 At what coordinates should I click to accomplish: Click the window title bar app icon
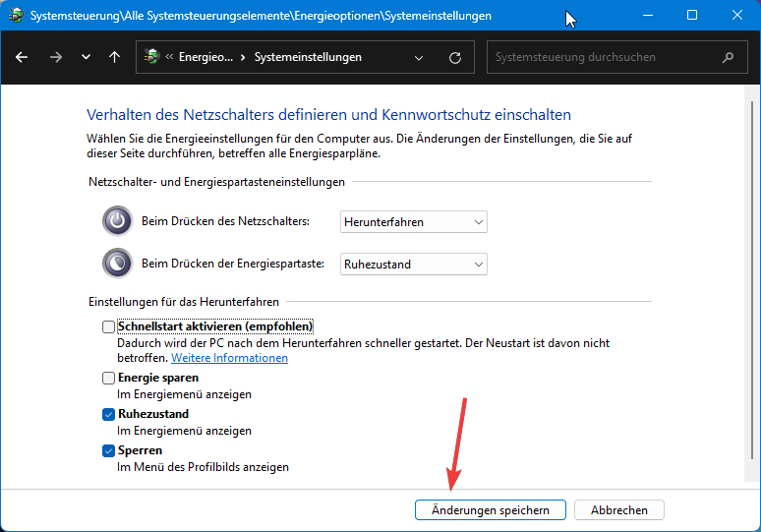pos(16,15)
